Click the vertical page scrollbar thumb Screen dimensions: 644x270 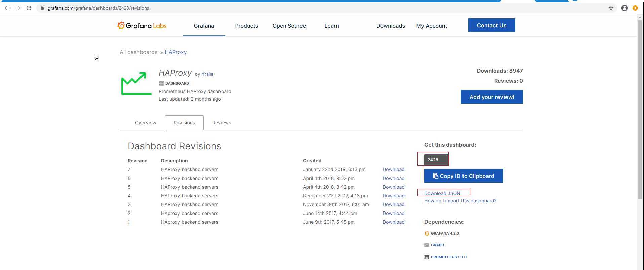coord(640,109)
